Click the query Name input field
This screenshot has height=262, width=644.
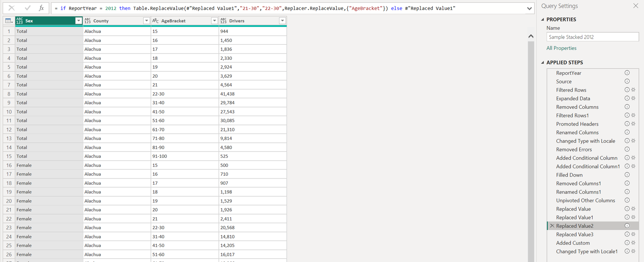(592, 37)
